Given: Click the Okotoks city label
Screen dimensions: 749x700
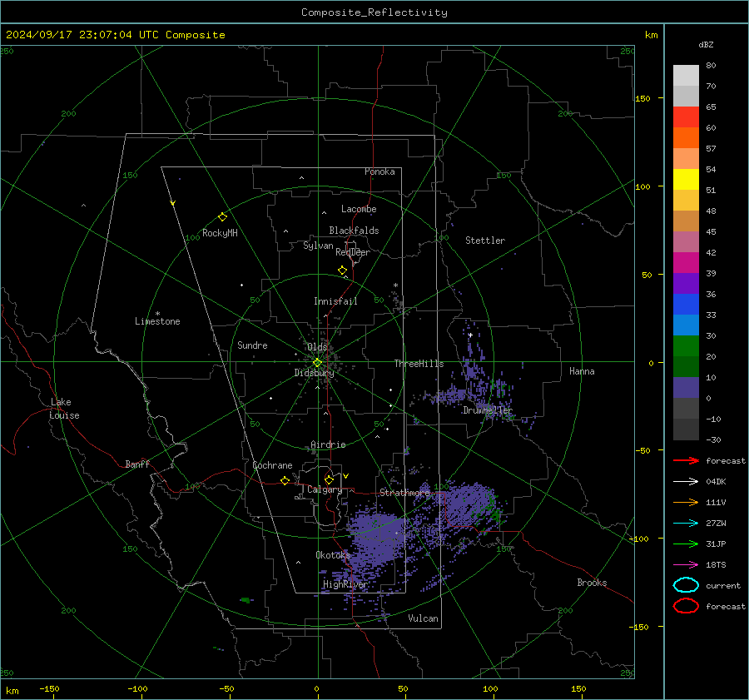Looking at the screenshot, I should (333, 554).
